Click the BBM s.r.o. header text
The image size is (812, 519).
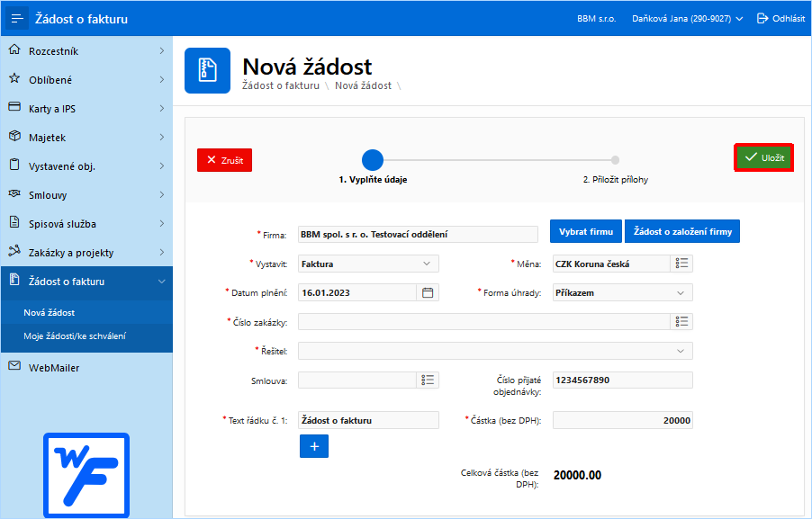point(597,19)
